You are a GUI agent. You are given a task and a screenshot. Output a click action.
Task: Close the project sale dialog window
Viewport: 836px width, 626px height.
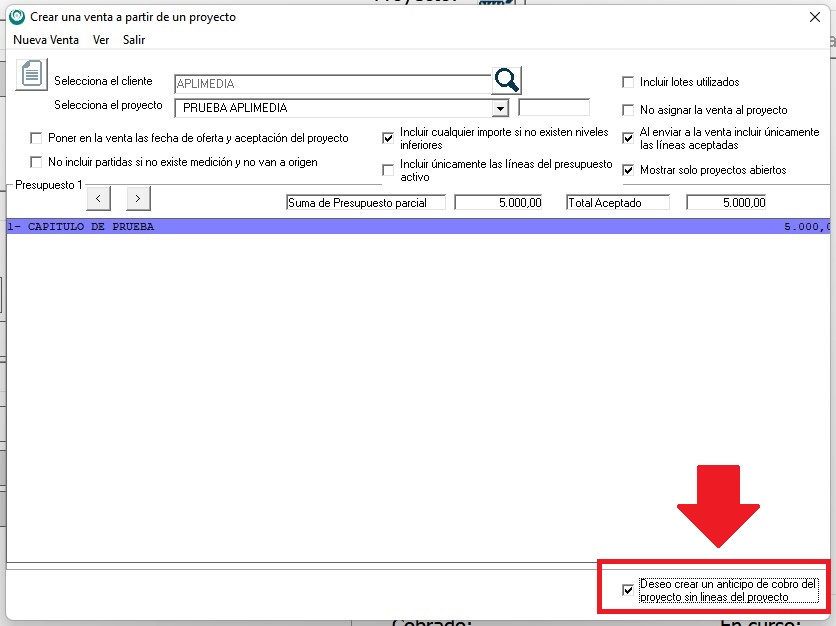click(x=813, y=17)
